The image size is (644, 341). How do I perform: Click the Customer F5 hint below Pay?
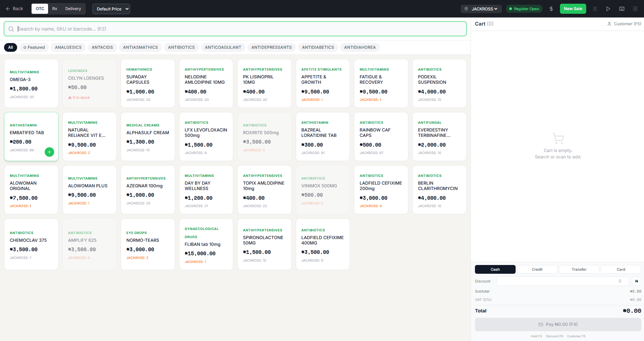click(576, 336)
